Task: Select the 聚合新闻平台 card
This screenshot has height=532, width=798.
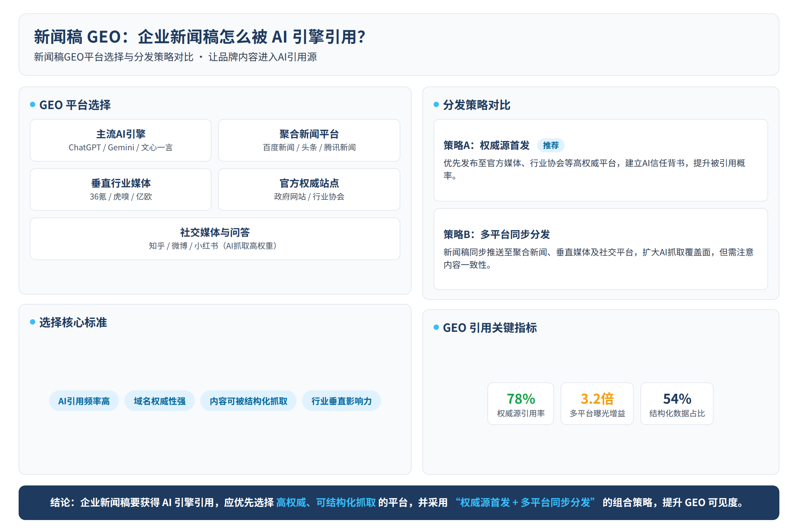Action: 309,140
